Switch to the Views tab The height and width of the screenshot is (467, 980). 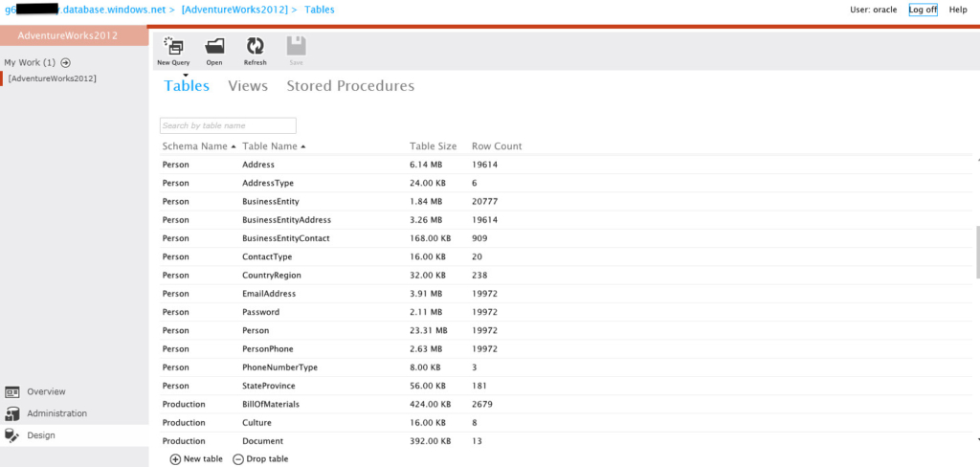[248, 86]
